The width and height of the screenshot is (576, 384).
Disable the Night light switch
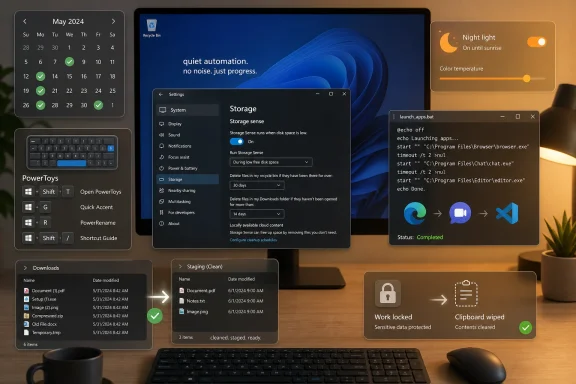pos(537,42)
